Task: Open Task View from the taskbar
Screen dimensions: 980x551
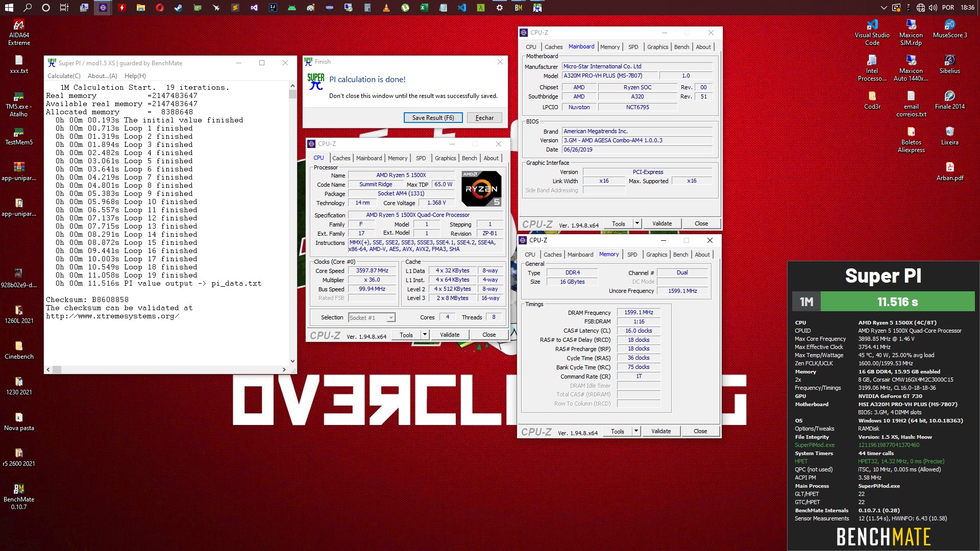Action: 64,8
